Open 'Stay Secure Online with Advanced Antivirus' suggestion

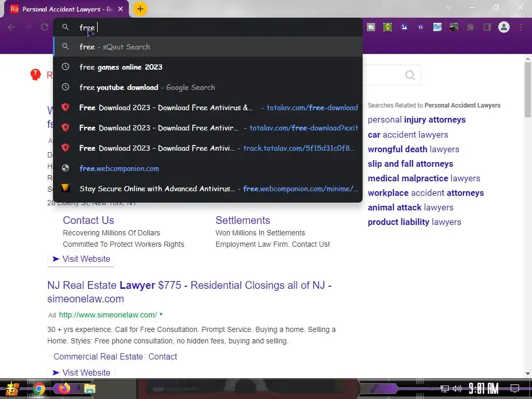208,189
